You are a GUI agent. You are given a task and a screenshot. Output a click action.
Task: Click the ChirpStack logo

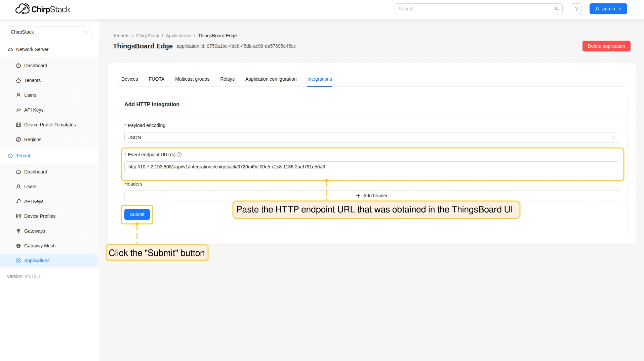[43, 9]
